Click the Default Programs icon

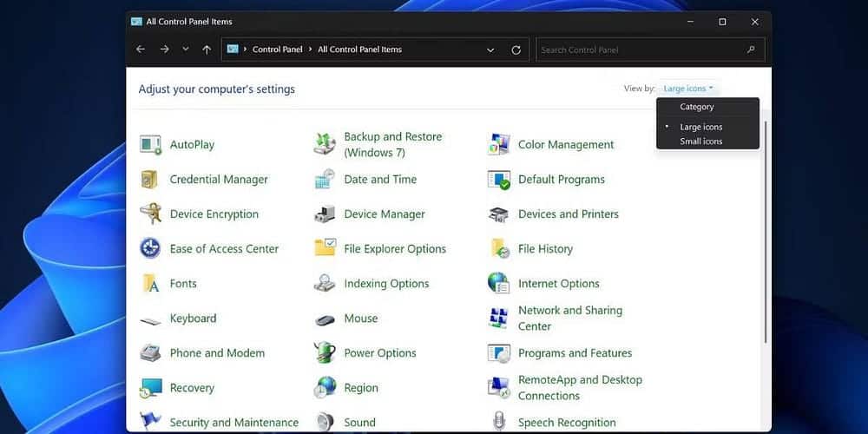[499, 180]
